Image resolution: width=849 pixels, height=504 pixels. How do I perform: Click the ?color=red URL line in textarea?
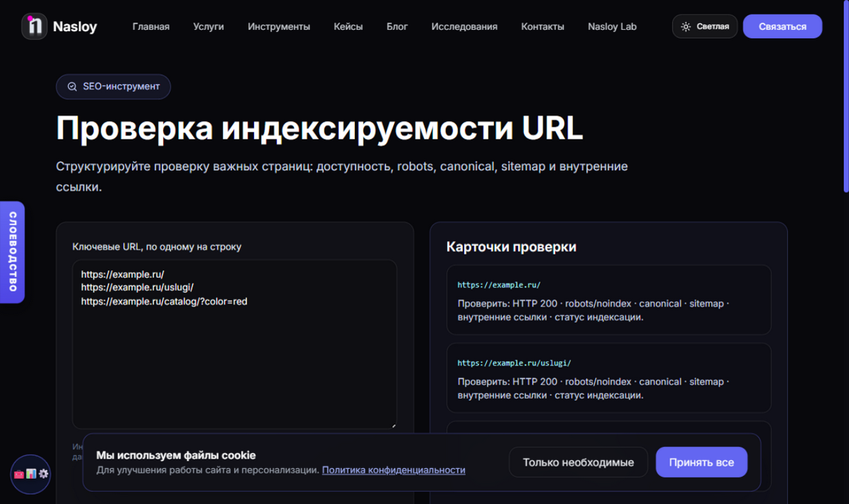pyautogui.click(x=164, y=301)
